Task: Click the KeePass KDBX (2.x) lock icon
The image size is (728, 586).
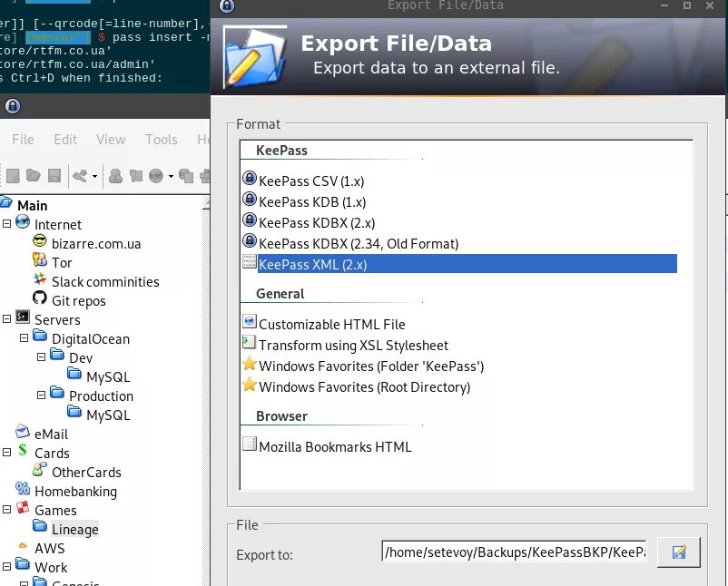Action: point(250,220)
